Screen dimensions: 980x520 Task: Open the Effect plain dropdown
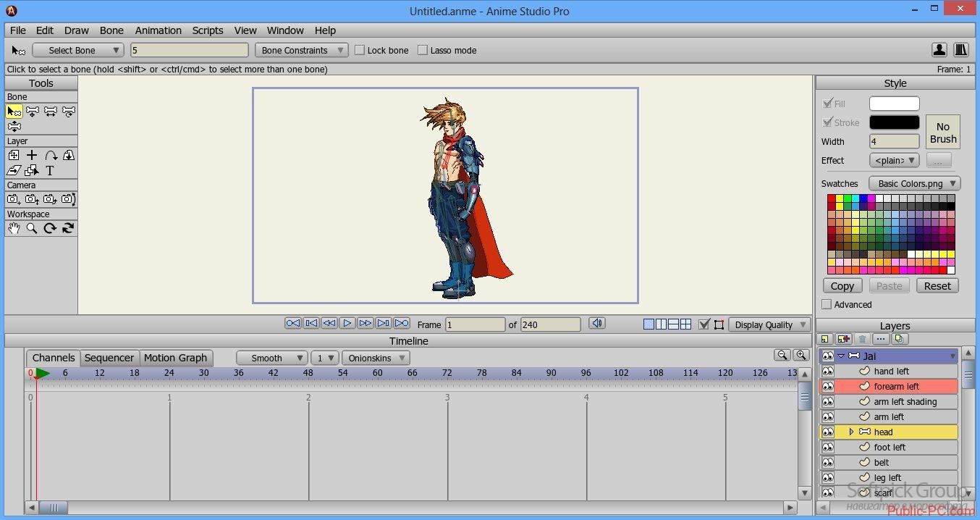coord(895,160)
